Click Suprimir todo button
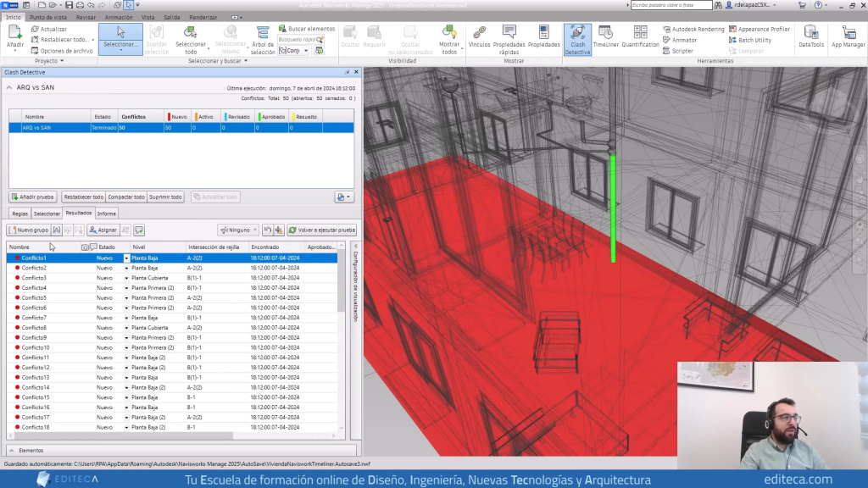868x488 pixels. [x=165, y=197]
